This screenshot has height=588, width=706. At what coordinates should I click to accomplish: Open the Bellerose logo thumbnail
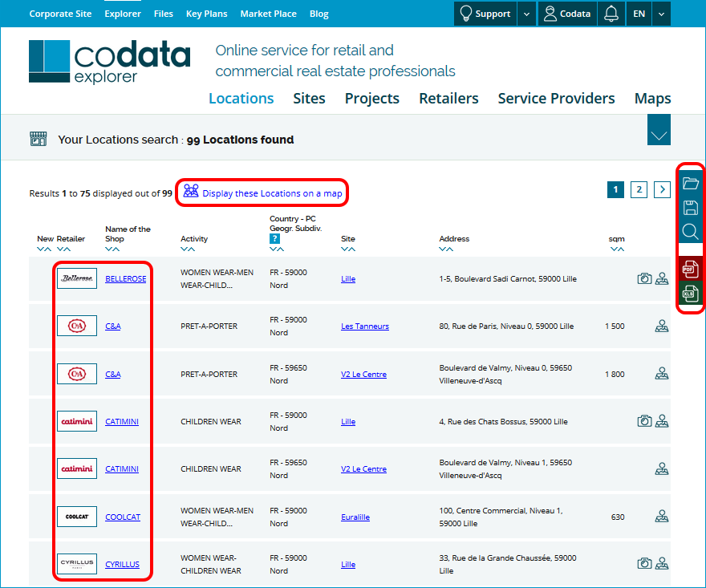tap(77, 278)
